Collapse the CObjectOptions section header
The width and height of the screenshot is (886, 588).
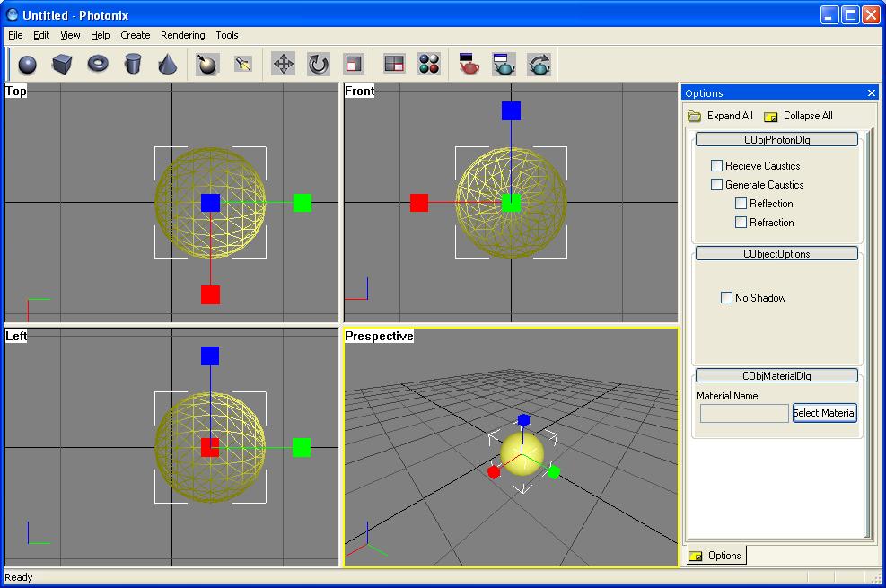tap(776, 254)
